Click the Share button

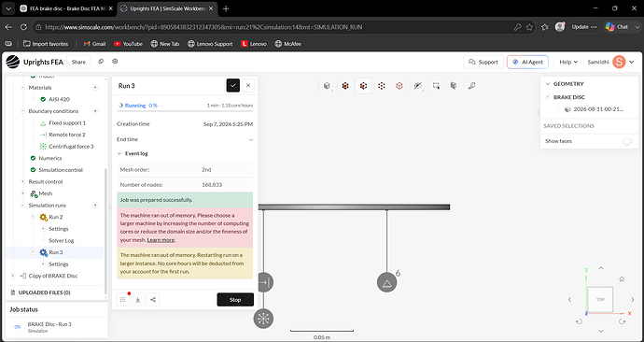coord(78,62)
